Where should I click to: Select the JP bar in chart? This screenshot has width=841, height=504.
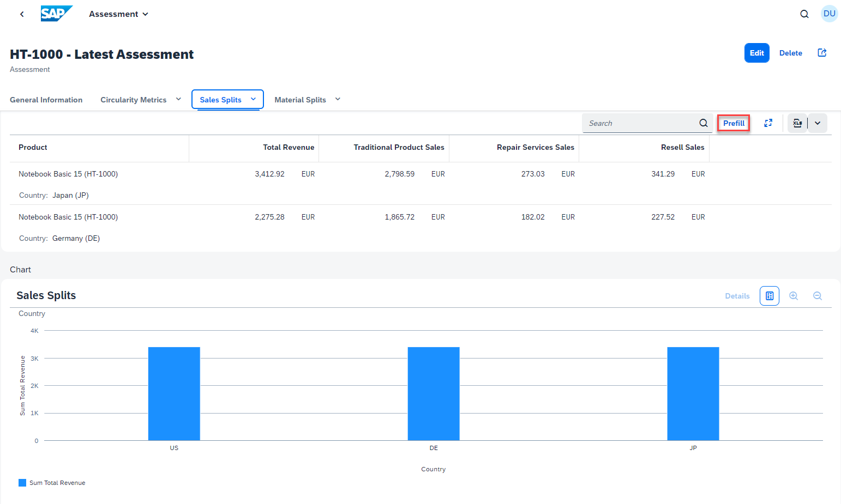tap(693, 393)
